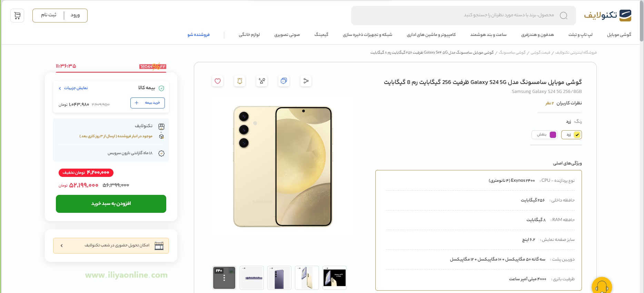Click the search magnifier icon

[x=564, y=16]
